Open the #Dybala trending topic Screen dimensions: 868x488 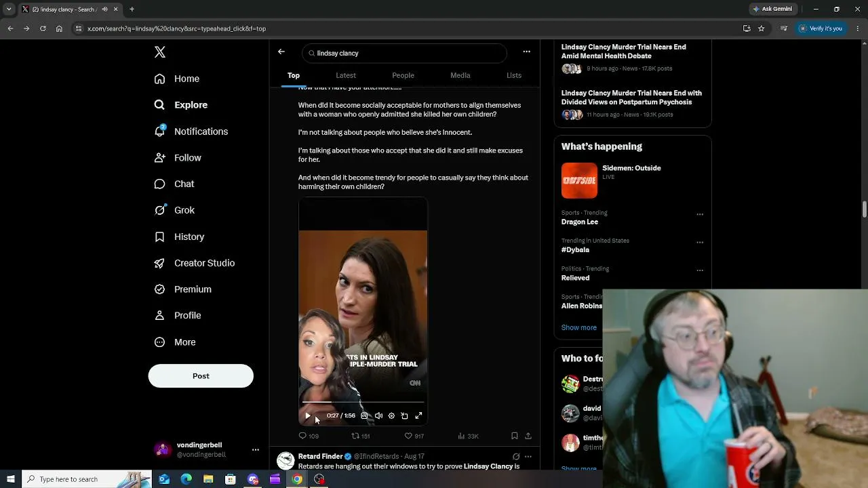click(x=575, y=249)
